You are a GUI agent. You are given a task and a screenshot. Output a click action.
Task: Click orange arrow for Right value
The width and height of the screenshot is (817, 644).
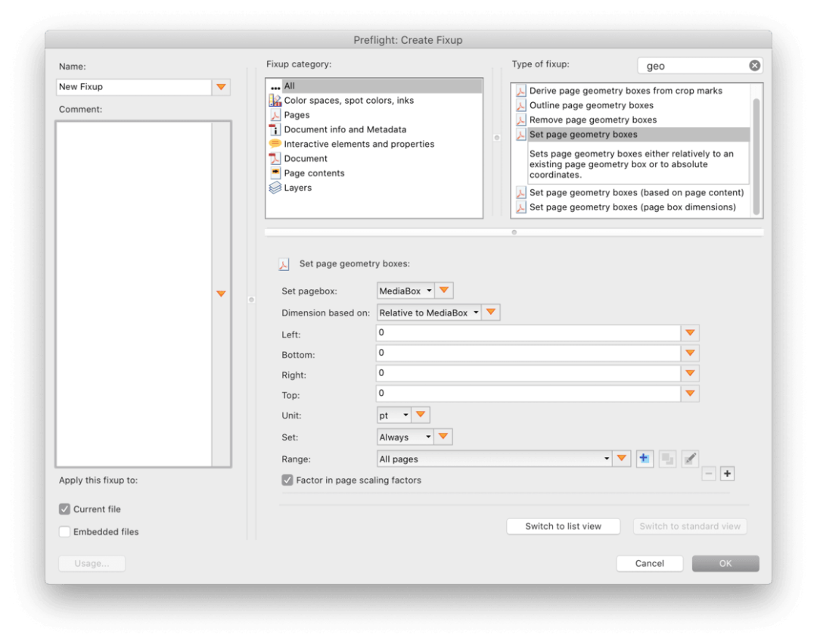[x=691, y=373]
